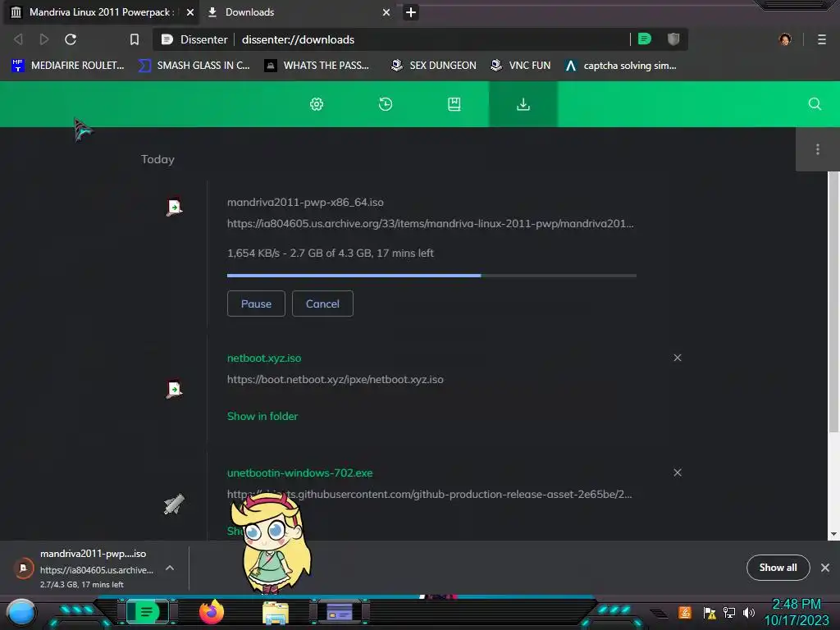840x630 pixels.
Task: Open the WHATS THE PASS... bookmark
Action: (x=317, y=66)
